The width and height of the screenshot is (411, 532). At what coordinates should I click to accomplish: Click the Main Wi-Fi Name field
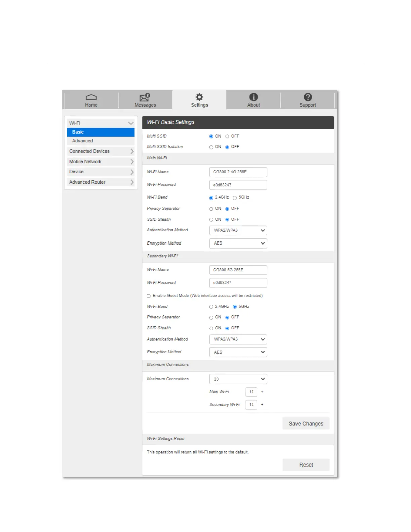(x=238, y=172)
